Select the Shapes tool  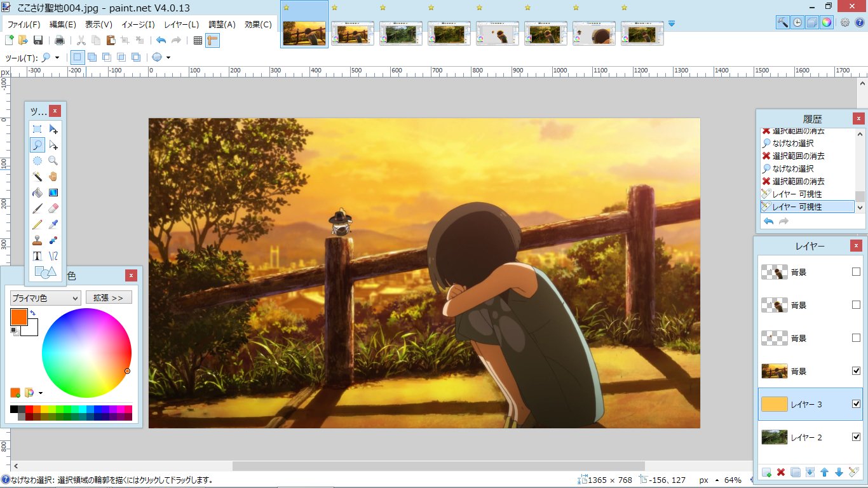[45, 272]
